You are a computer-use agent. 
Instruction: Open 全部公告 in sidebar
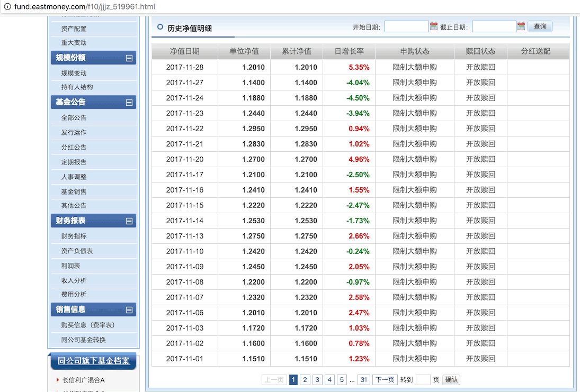74,117
